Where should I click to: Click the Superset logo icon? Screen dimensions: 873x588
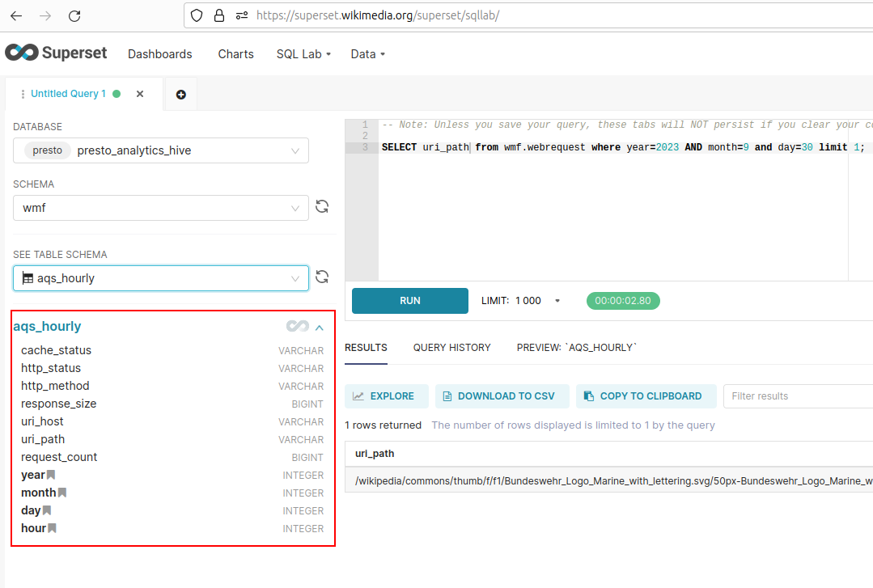click(x=19, y=52)
